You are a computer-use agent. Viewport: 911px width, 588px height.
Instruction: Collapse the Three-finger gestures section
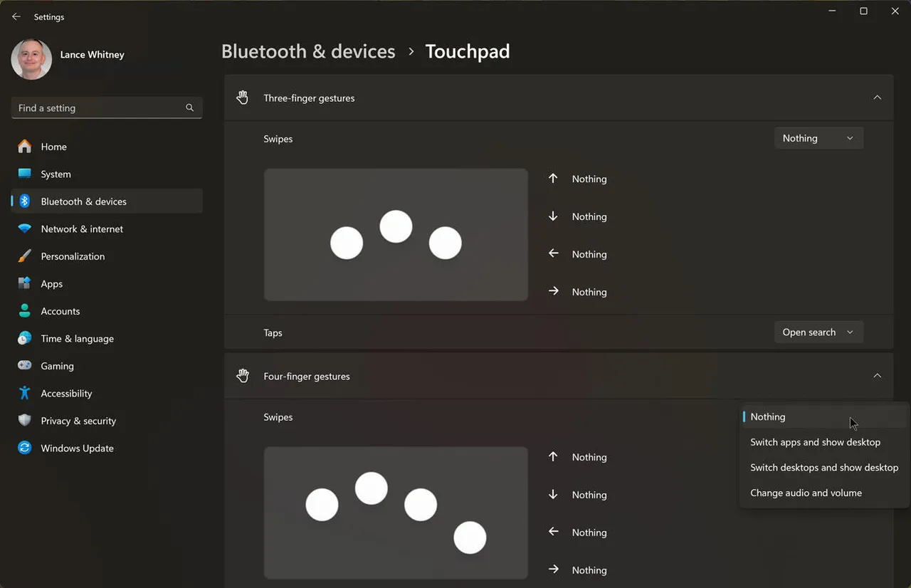(878, 98)
